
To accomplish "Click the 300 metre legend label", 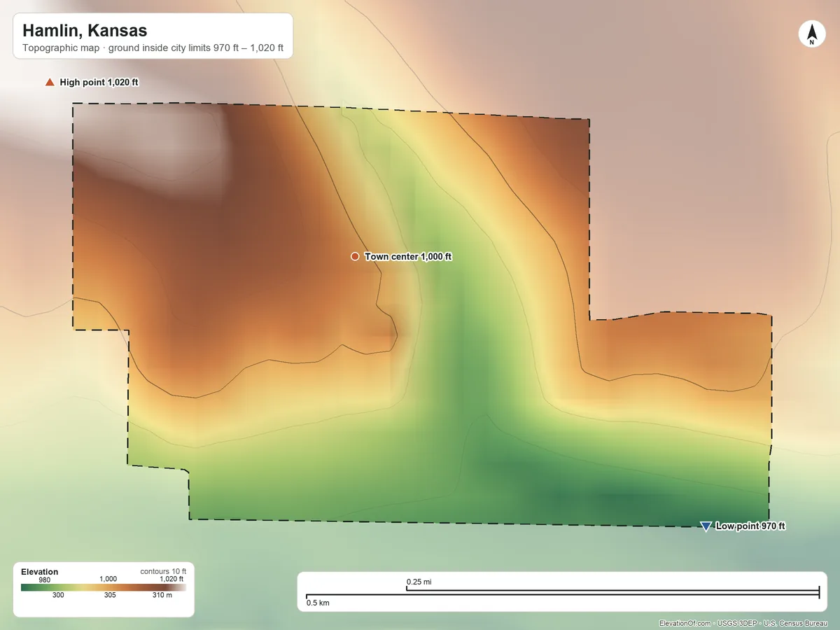I will click(x=58, y=596).
